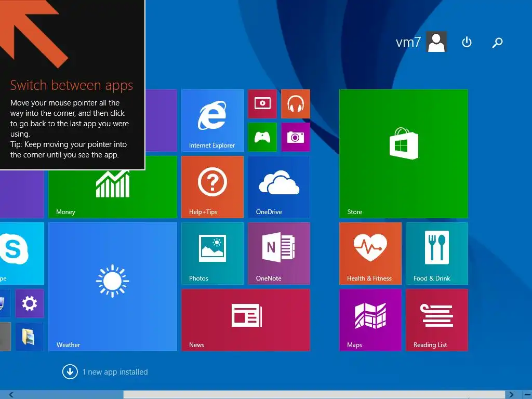Open the Store tile
Viewport: 532px width, 399px height.
(x=404, y=154)
